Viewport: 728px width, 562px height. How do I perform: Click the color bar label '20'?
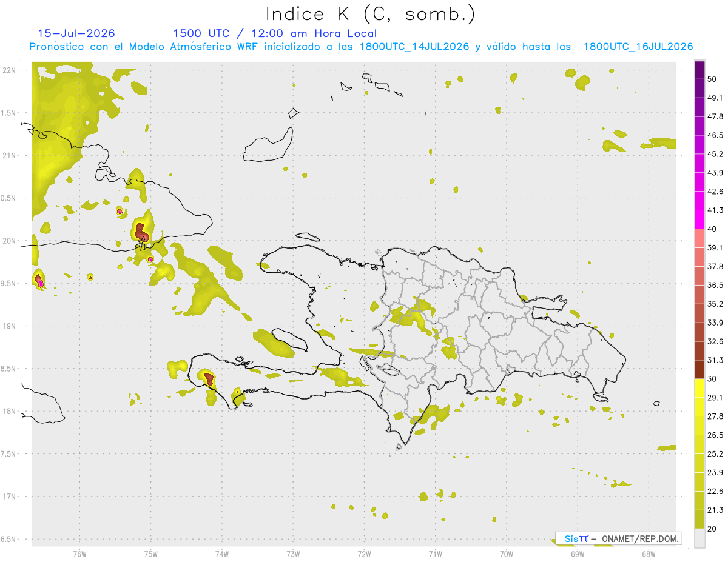coord(713,529)
